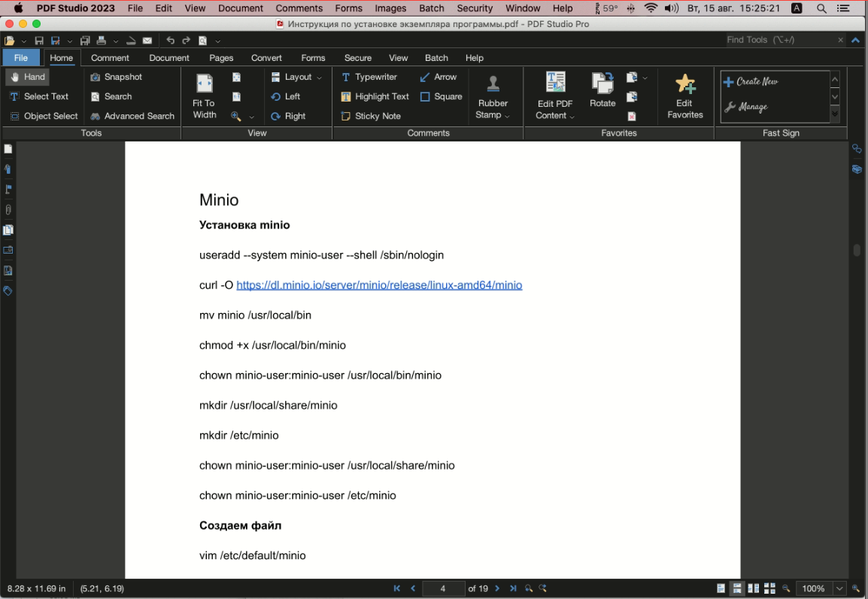This screenshot has width=868, height=599.
Task: Collapse the ribbon with chevron at top right
Action: [x=856, y=41]
